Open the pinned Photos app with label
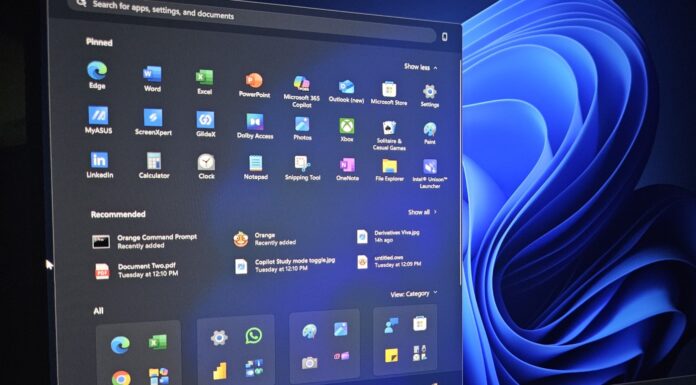The image size is (696, 385). pyautogui.click(x=302, y=128)
